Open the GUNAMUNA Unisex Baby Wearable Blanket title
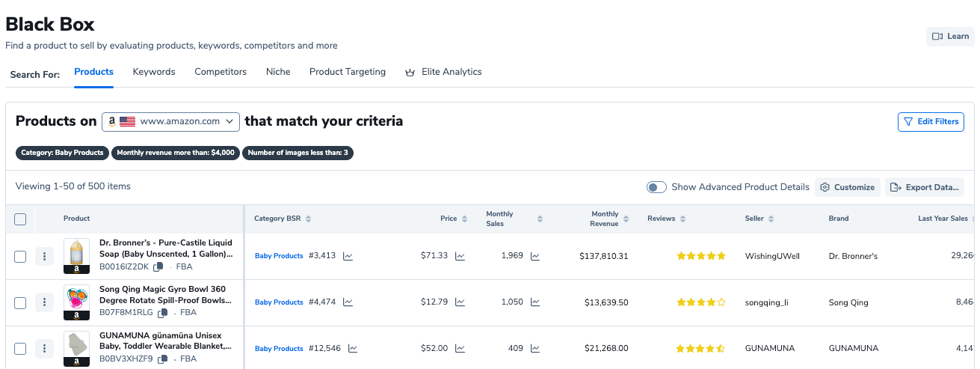This screenshot has width=980, height=369. [166, 341]
